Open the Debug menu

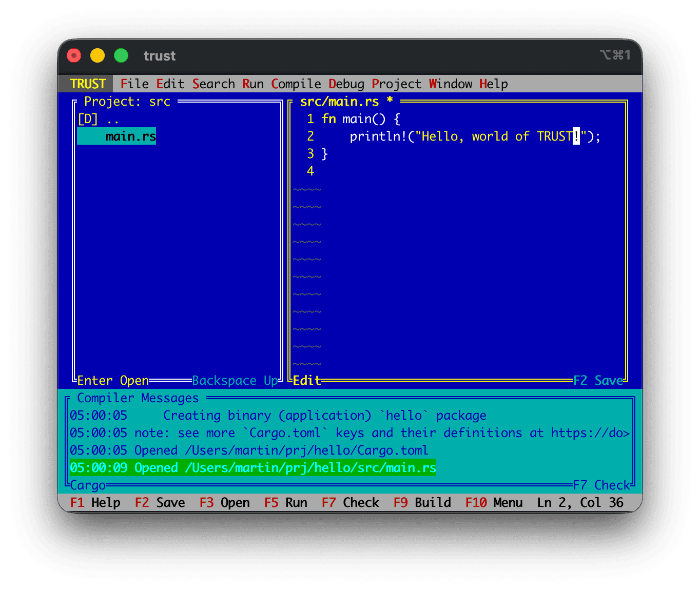[346, 84]
